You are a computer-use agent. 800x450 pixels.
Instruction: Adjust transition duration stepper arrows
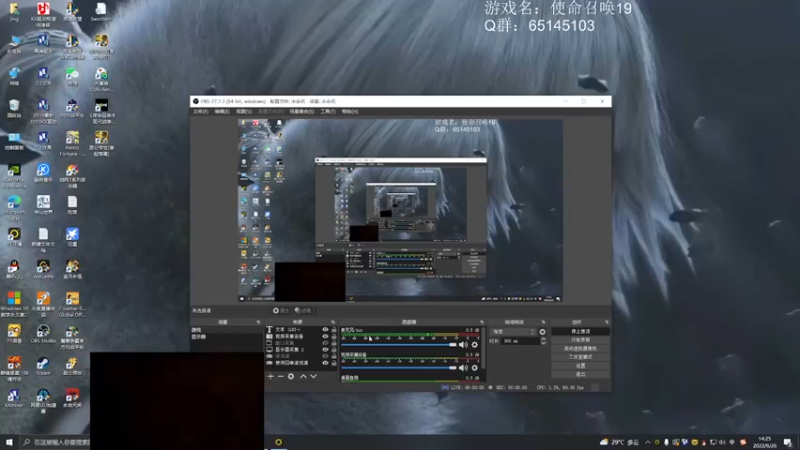[x=543, y=341]
